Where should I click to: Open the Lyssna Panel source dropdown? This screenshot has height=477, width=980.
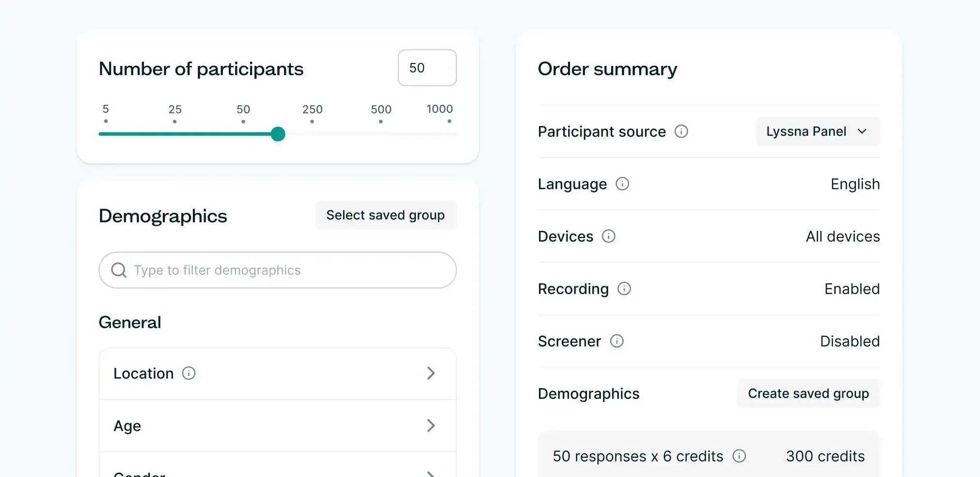(x=817, y=131)
